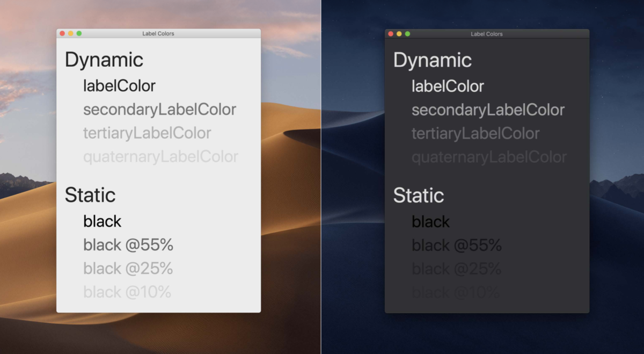
Task: Select 'black @55%' in the light window
Action: tap(128, 245)
